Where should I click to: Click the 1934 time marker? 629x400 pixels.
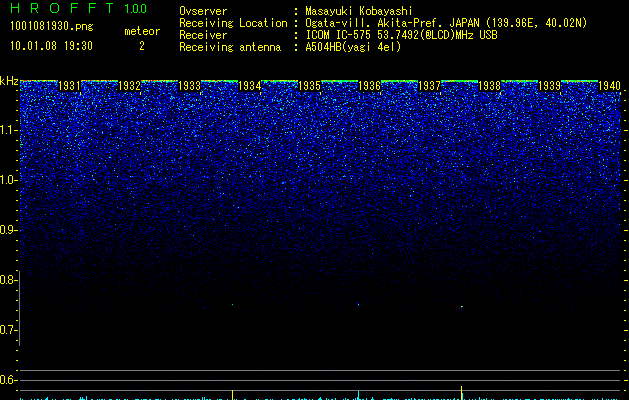pos(250,86)
